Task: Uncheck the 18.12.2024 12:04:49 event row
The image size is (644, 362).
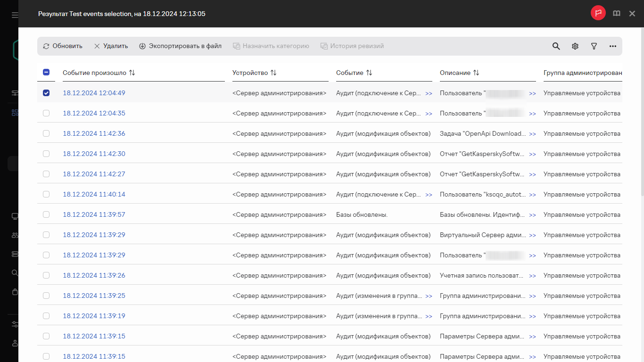Action: coord(46,93)
